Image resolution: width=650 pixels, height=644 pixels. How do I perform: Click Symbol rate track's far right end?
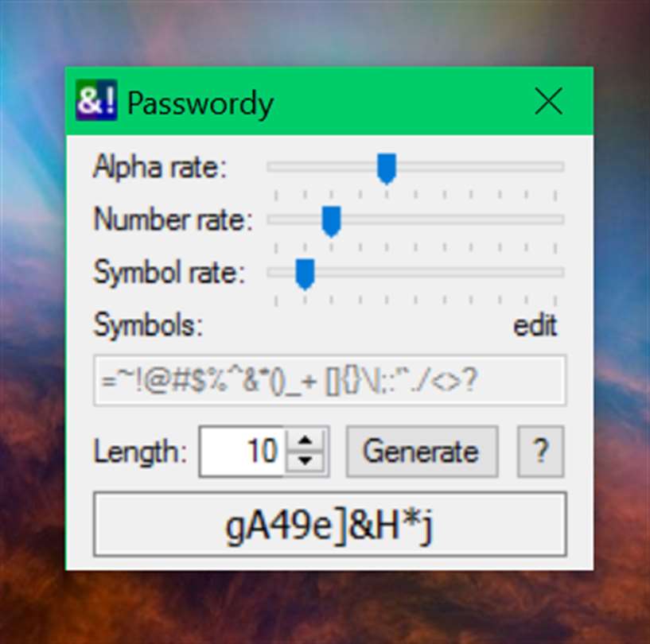point(559,272)
